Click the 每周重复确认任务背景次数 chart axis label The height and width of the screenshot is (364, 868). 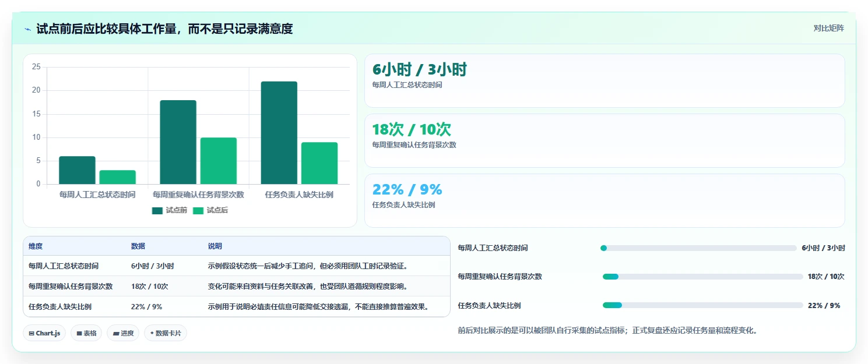pyautogui.click(x=198, y=195)
